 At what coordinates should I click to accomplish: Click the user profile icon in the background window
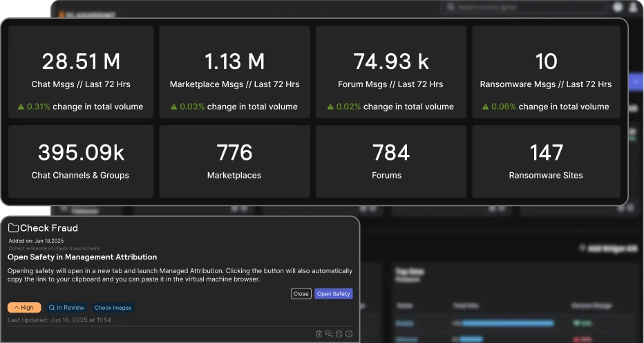[634, 7]
